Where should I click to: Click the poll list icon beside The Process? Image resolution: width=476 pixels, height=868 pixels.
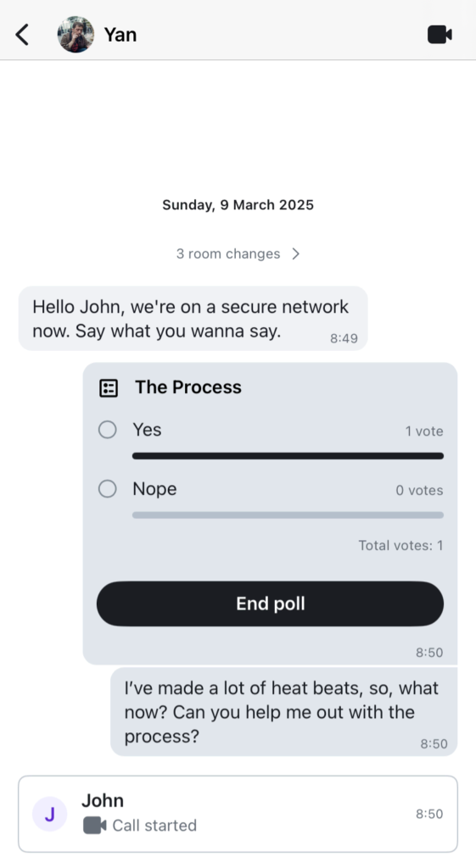pos(109,388)
